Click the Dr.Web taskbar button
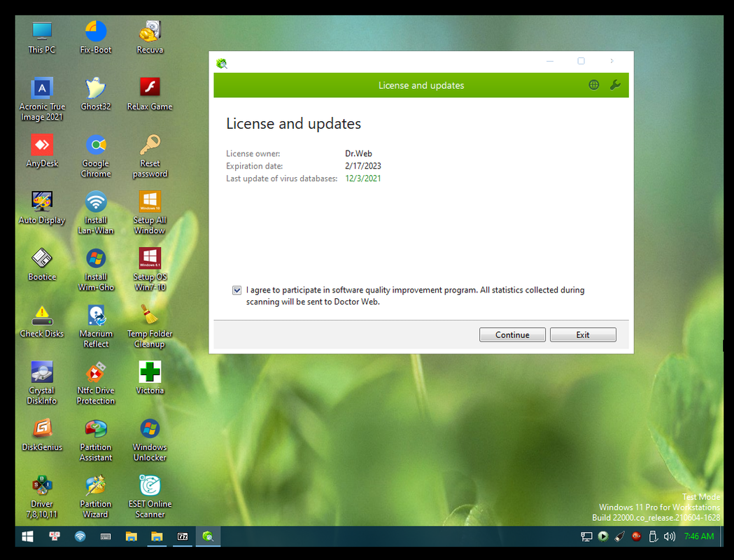 (208, 537)
